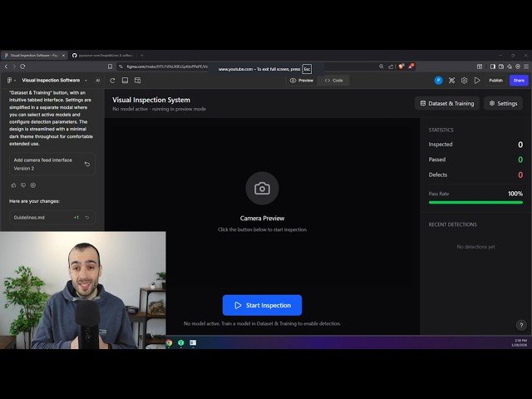Click the thumbs up feedback icon
This screenshot has width=532, height=399.
coord(13,185)
